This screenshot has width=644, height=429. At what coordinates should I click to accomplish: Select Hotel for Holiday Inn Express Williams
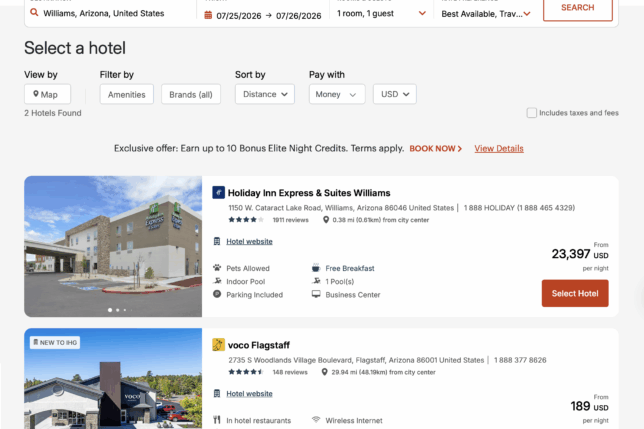pos(575,294)
